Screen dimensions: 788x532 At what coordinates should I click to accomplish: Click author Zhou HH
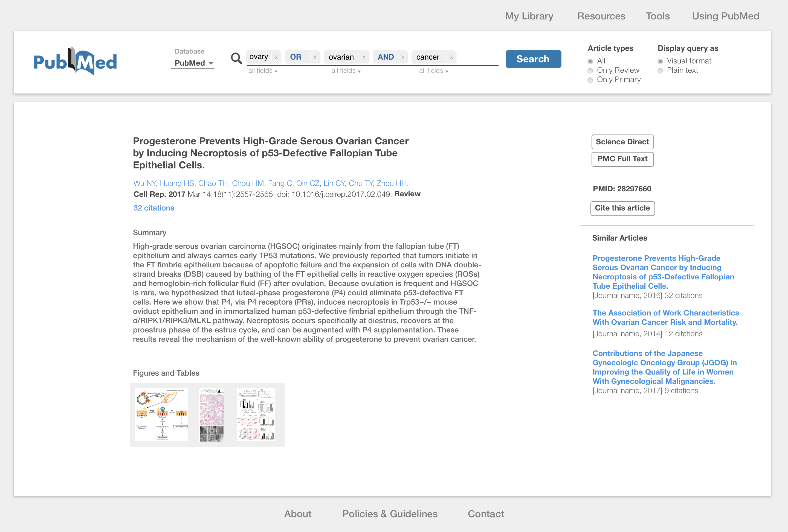[x=392, y=183]
